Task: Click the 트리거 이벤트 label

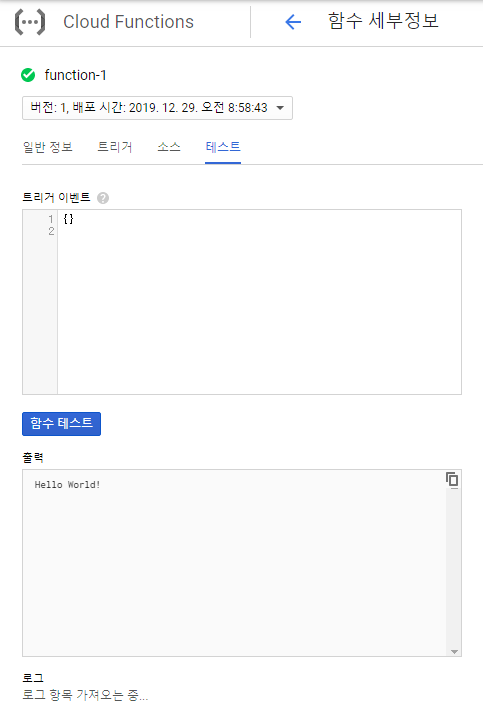Action: point(56,198)
